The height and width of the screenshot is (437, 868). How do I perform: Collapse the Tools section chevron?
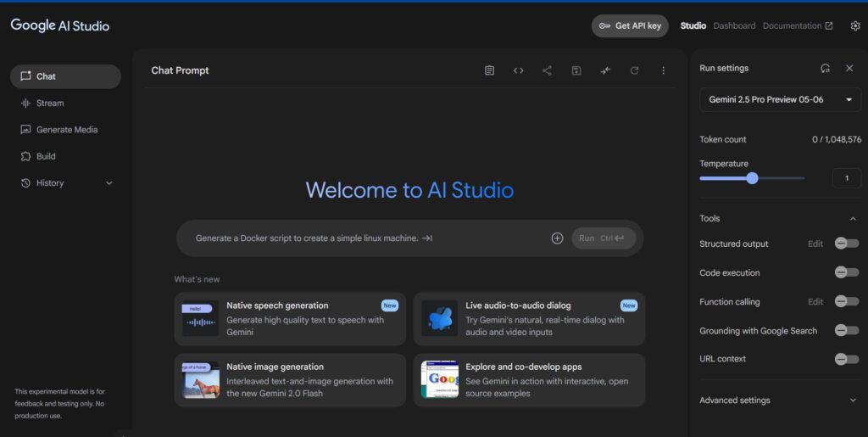pos(853,219)
